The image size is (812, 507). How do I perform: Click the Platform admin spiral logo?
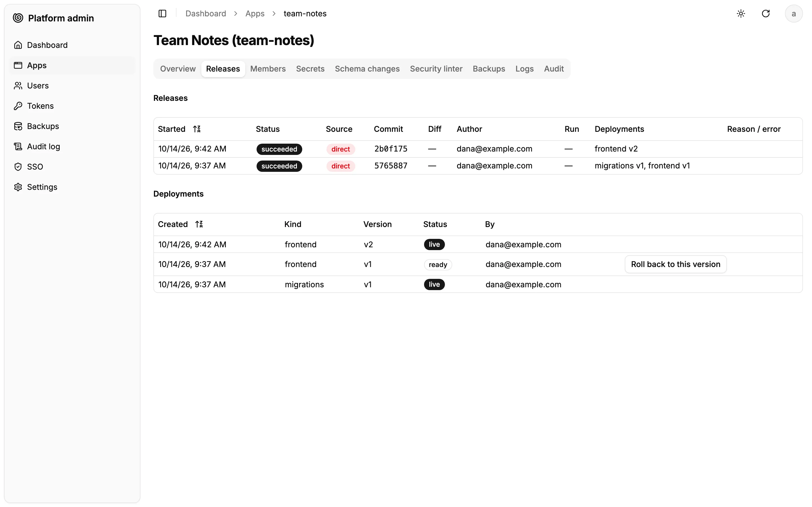pyautogui.click(x=18, y=18)
